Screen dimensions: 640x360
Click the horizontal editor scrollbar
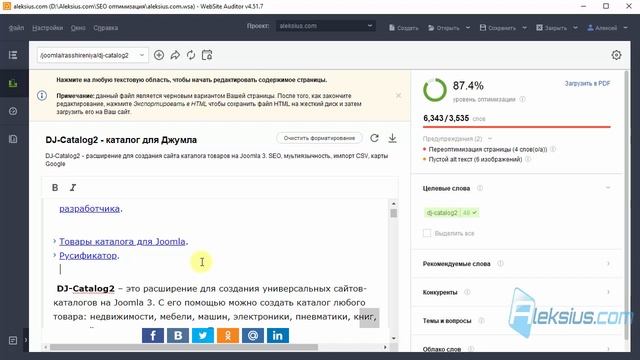[184, 347]
